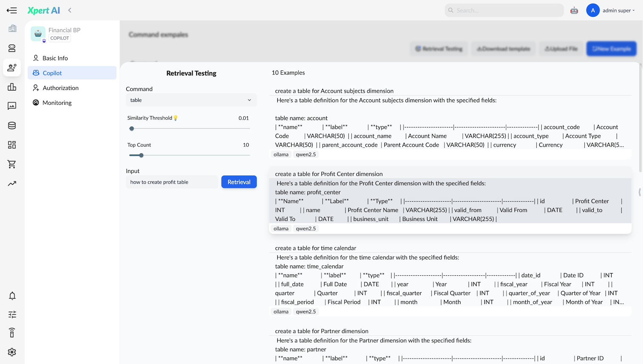This screenshot has height=364, width=643.
Task: Click the blurred New Example button
Action: coord(612,49)
